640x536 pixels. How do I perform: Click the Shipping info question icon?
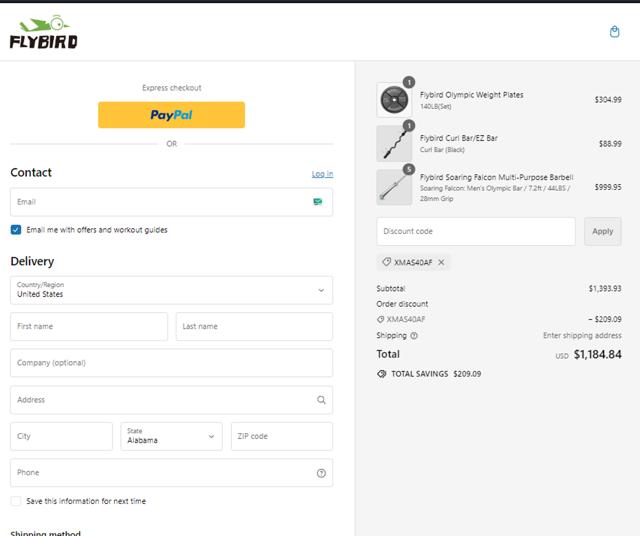tap(414, 336)
